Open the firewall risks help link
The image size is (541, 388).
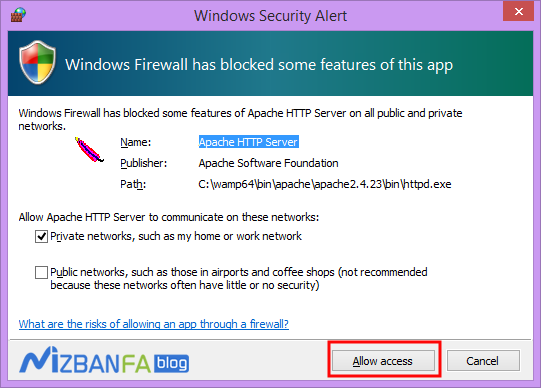click(x=154, y=324)
